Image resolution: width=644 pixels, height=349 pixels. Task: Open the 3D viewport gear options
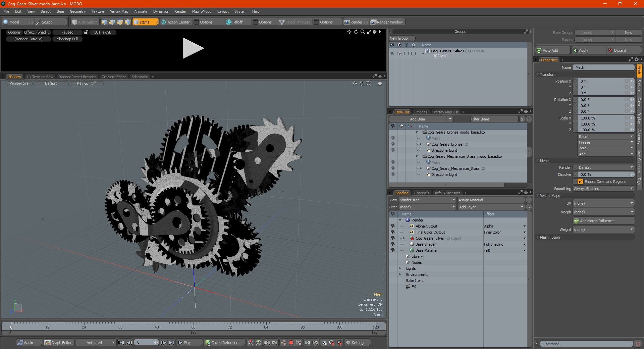click(380, 84)
